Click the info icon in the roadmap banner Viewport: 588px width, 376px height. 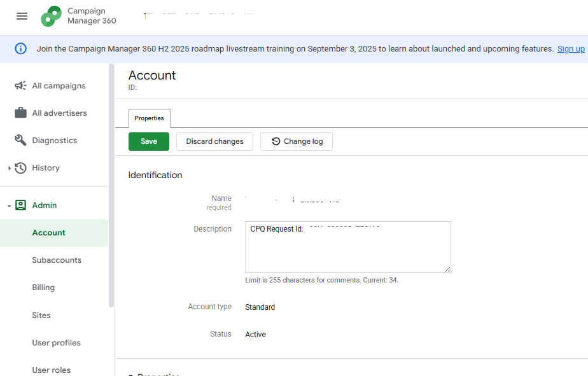(20, 48)
